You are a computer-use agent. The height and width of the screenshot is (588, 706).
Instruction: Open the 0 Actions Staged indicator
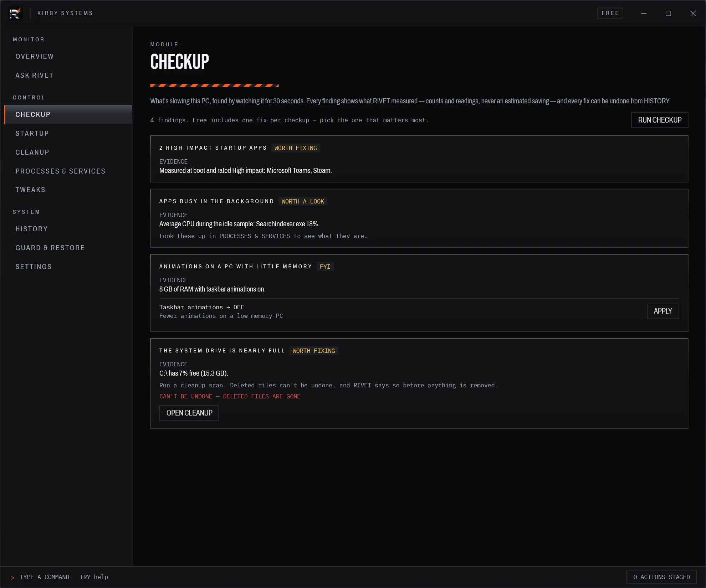661,577
